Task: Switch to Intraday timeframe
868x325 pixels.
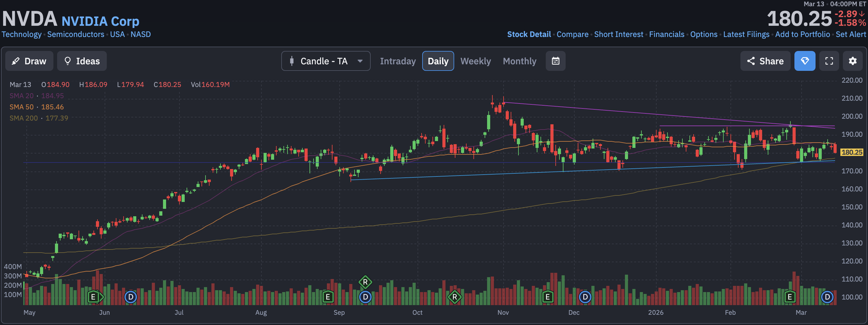Action: [x=398, y=61]
